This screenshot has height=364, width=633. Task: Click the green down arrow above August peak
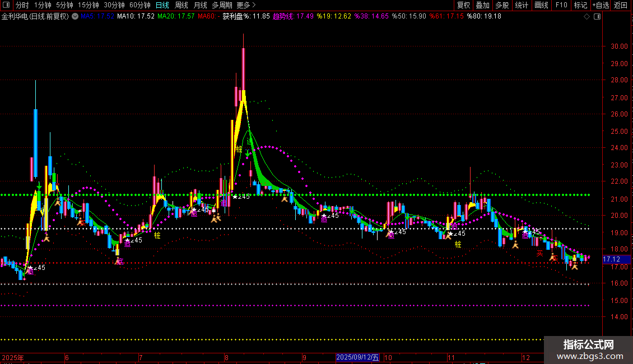pyautogui.click(x=248, y=152)
